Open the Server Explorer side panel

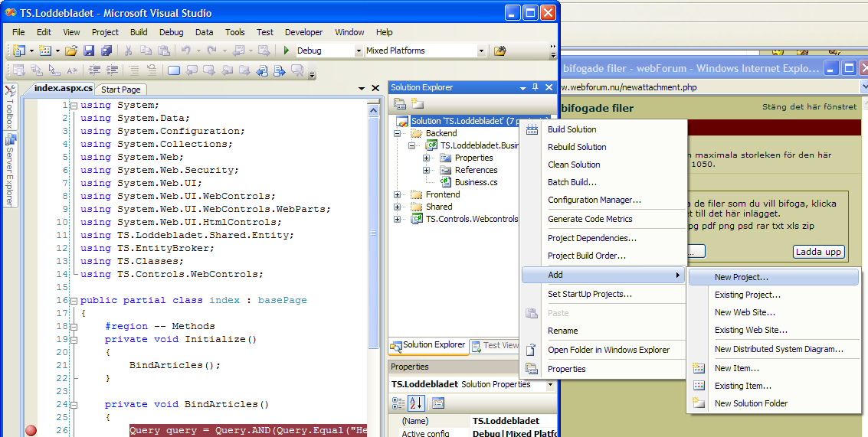(10, 170)
